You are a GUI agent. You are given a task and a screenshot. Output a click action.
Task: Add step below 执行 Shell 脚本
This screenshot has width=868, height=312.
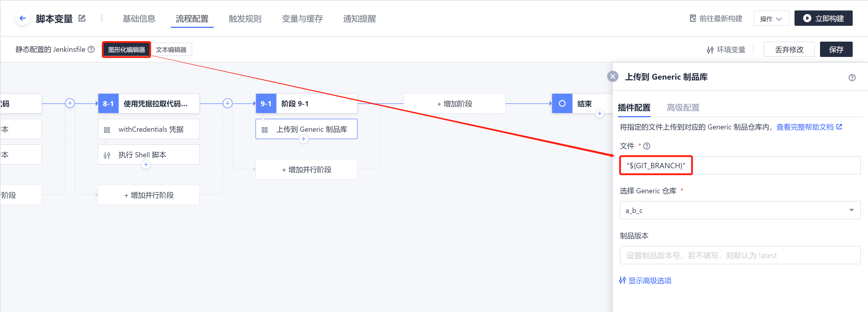coord(145,164)
